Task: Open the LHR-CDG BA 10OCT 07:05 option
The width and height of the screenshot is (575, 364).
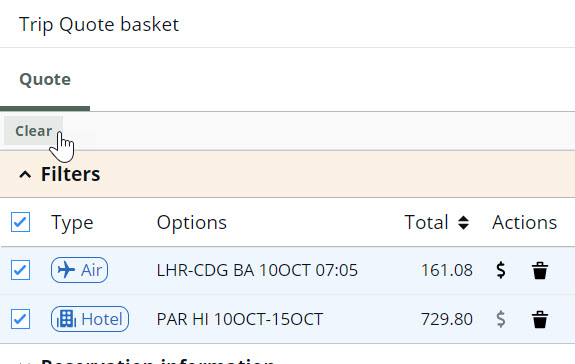Action: point(257,271)
